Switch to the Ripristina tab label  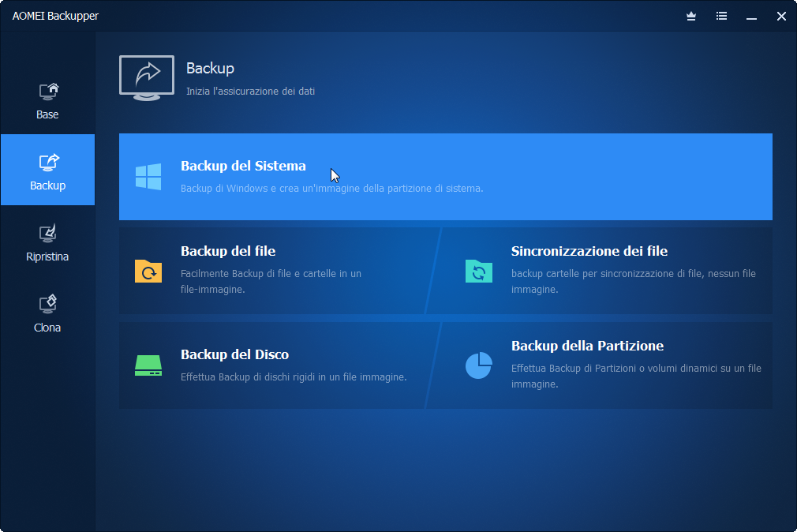coord(47,257)
